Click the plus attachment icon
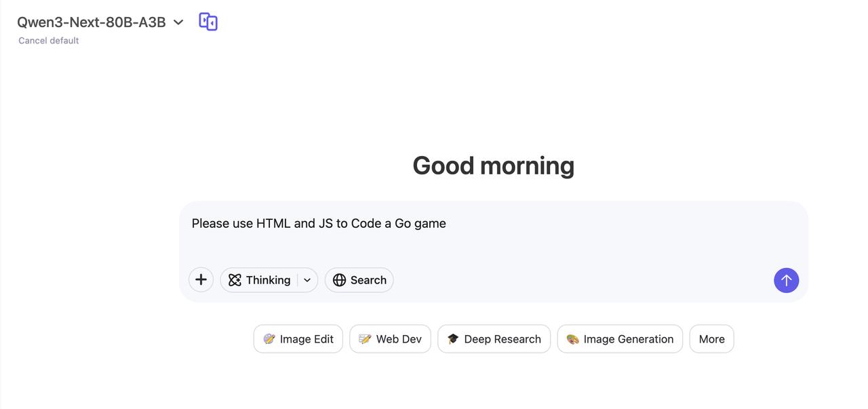 pos(201,279)
